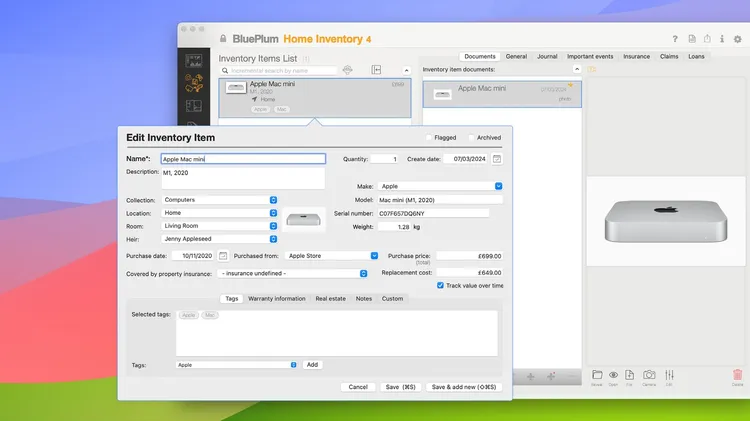
Task: Click the collapse panel icon in items list
Action: [376, 70]
